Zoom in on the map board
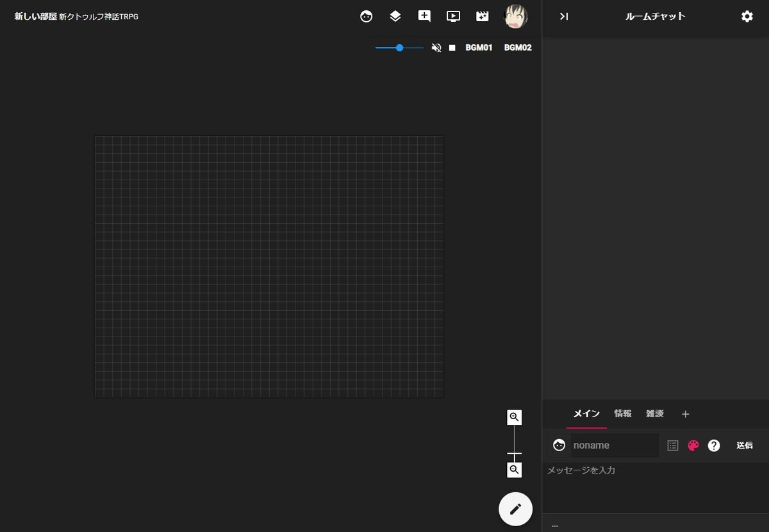 tap(514, 418)
